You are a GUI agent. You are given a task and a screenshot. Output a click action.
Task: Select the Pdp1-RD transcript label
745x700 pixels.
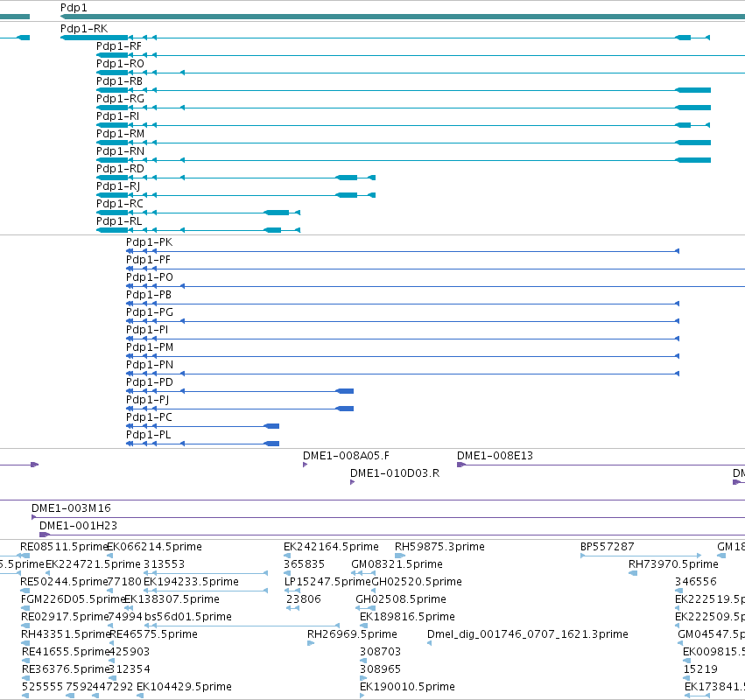click(x=120, y=169)
